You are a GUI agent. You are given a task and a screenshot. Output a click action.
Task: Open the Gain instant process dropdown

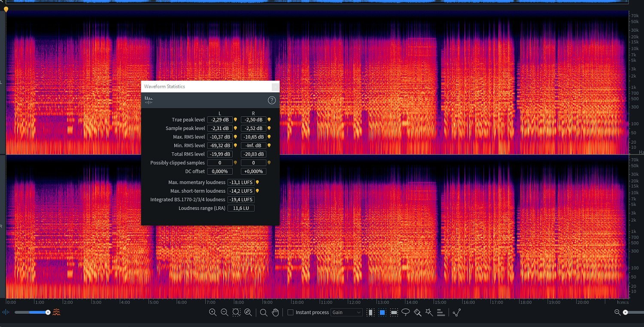(x=346, y=312)
